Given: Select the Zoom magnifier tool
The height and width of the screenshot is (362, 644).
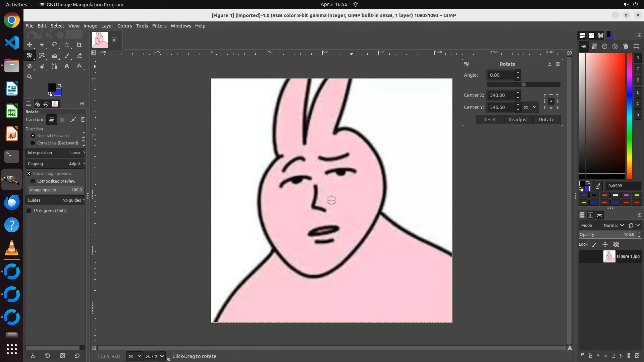Looking at the screenshot, I should [x=30, y=77].
